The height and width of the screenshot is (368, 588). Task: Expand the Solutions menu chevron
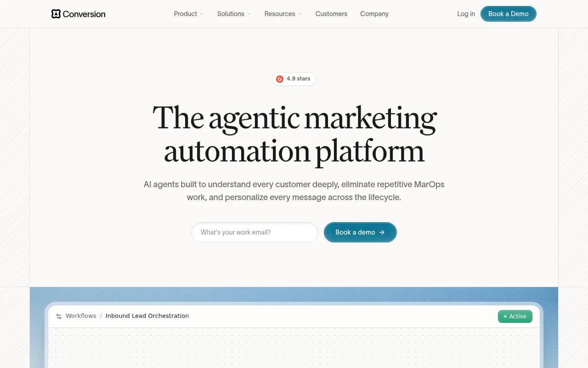click(x=249, y=14)
